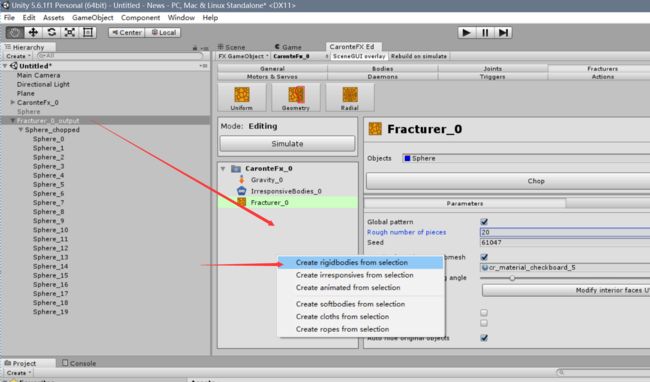Select the Rect tool in toolbar
The image size is (650, 382).
(87, 32)
